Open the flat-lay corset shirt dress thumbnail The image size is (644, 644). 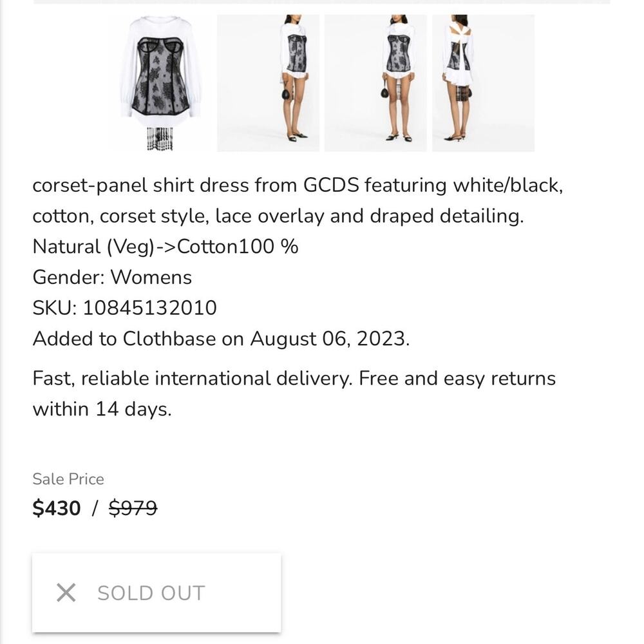tap(160, 83)
